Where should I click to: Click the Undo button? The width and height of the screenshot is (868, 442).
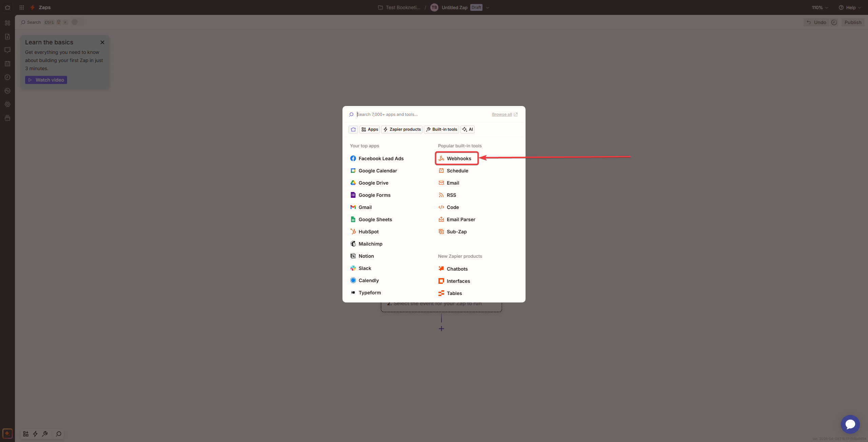pyautogui.click(x=816, y=22)
